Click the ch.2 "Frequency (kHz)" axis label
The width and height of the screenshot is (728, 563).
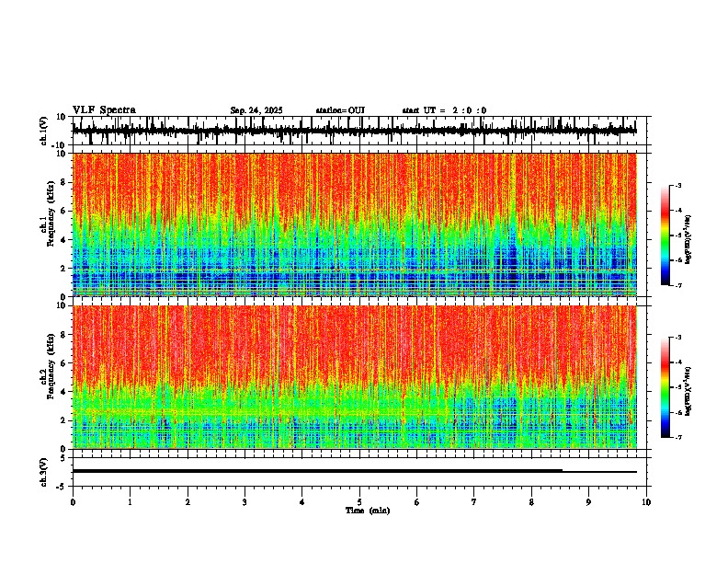point(51,366)
